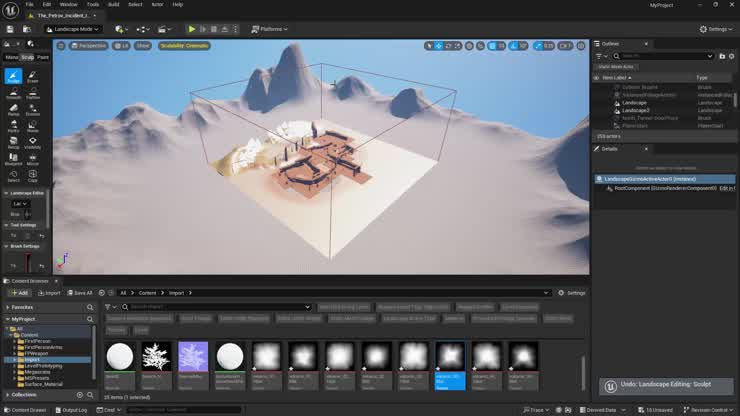
Task: Select the Mirror landscape tool
Action: (x=33, y=159)
